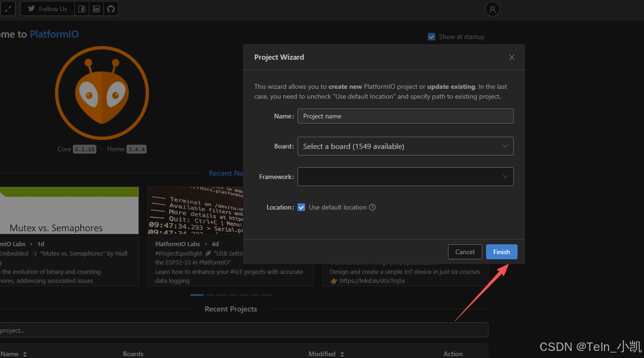Select the last news carousel page indicator
This screenshot has height=358, width=644.
pos(267,295)
